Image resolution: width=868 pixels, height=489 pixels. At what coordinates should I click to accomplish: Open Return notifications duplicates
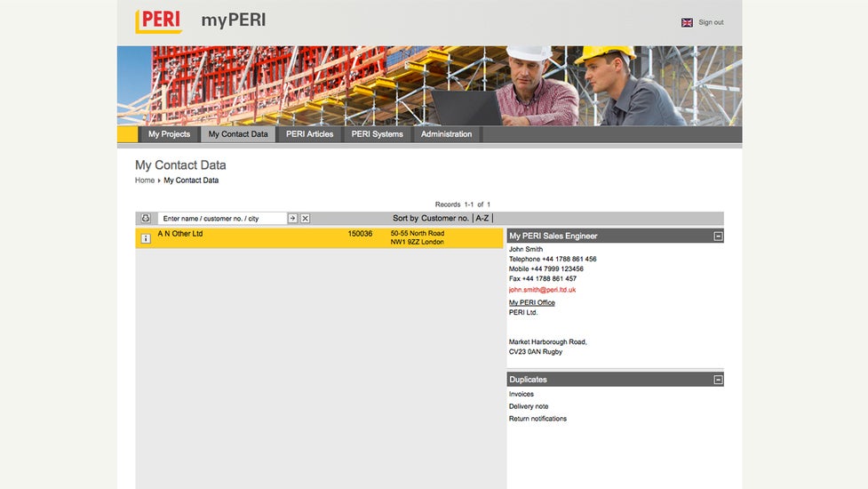coord(538,419)
